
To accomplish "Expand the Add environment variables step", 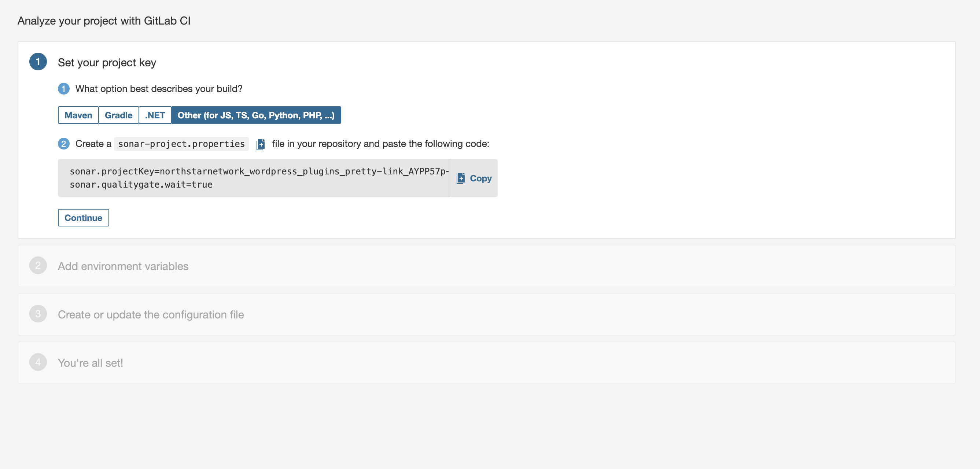I will click(123, 266).
